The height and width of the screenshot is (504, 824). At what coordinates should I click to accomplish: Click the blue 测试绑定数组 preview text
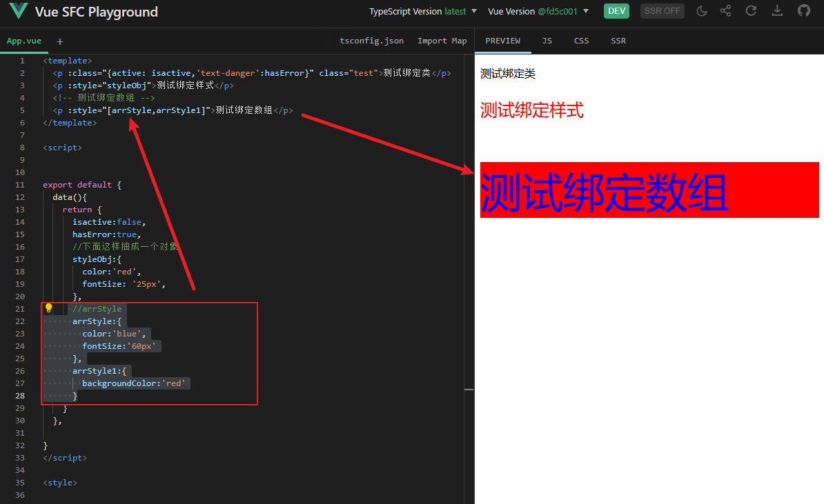pos(604,192)
